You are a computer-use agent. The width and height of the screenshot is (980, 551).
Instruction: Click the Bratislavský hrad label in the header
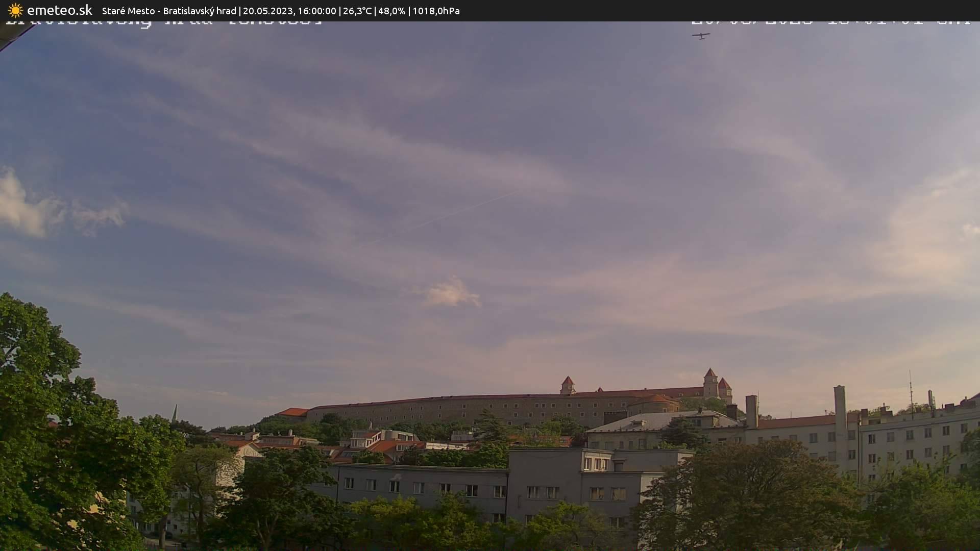point(200,11)
